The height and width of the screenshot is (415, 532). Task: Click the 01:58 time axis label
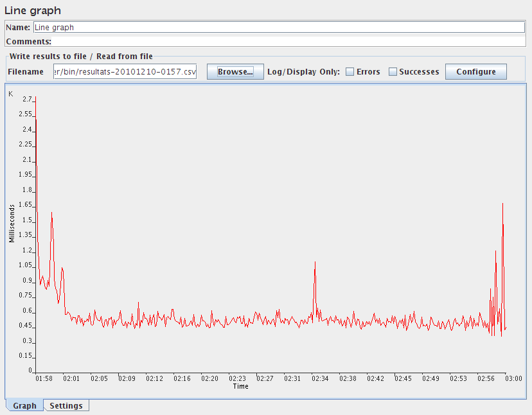click(x=44, y=379)
